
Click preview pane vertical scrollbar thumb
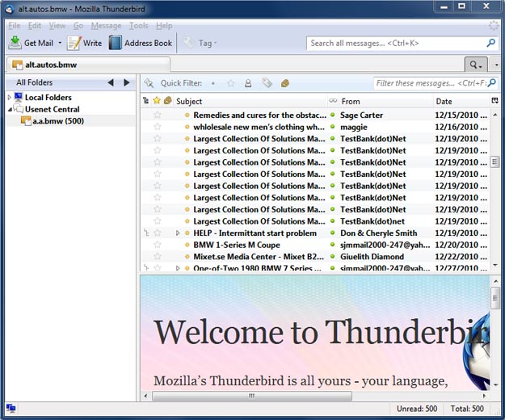[x=495, y=298]
